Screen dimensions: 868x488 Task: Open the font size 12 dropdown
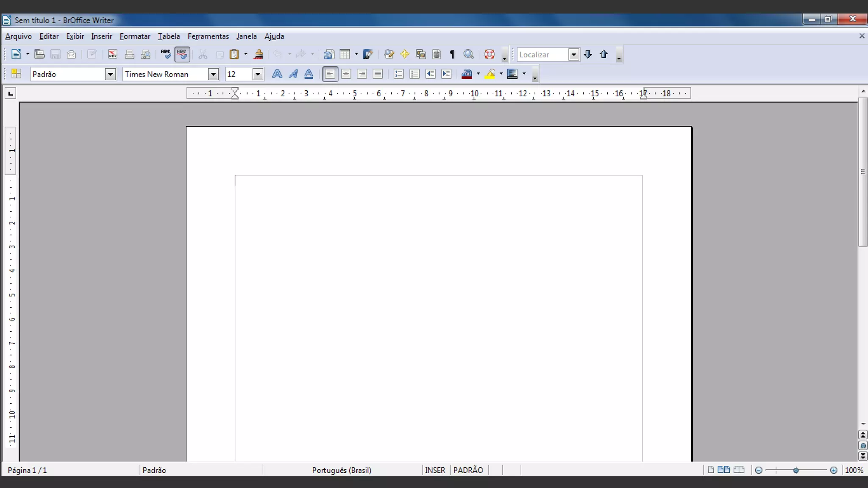(257, 74)
